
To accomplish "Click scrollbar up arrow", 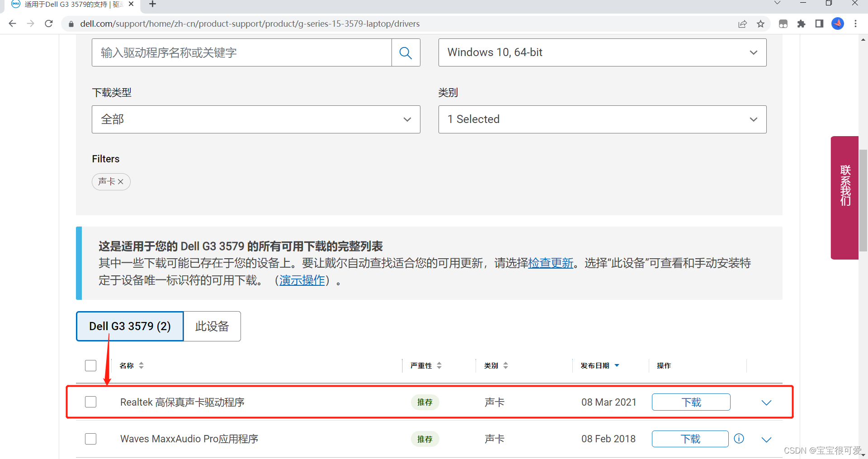I will 863,40.
